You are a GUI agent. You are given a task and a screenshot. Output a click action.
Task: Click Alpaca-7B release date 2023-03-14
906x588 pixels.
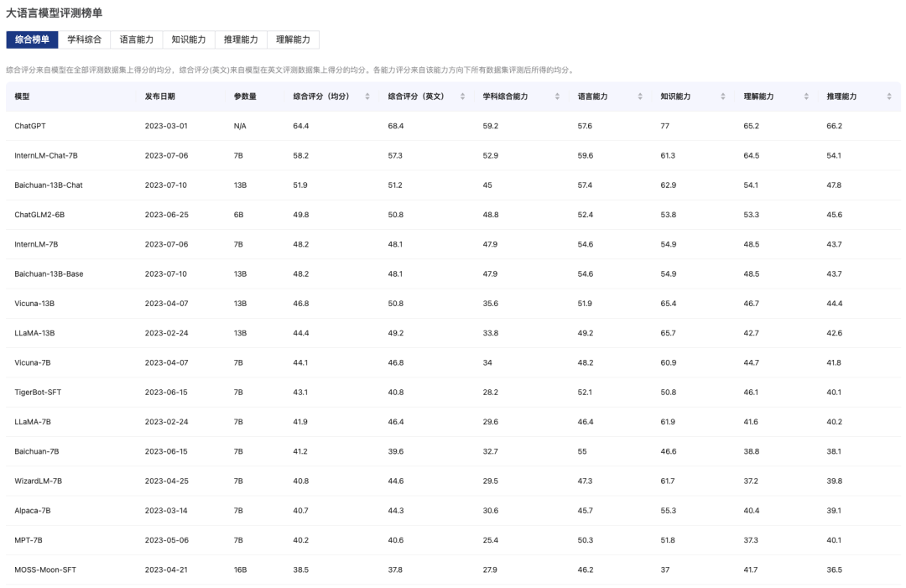(166, 511)
